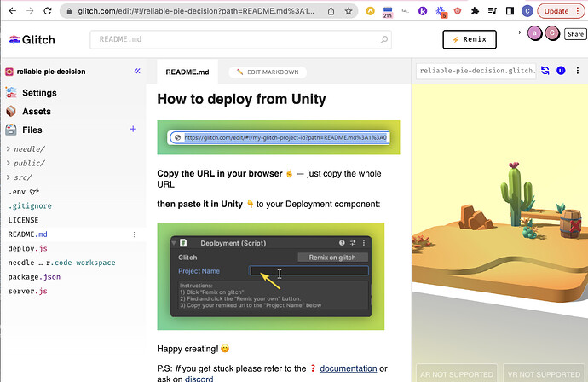Go forward with the browser forward arrow
Image resolution: width=588 pixels, height=382 pixels.
tap(30, 11)
